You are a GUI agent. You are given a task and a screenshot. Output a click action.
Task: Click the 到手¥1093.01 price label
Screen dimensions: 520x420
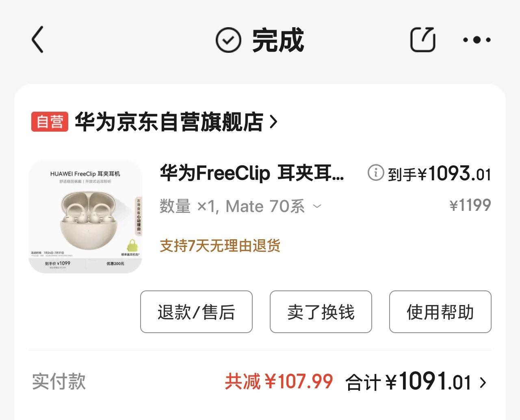(439, 173)
